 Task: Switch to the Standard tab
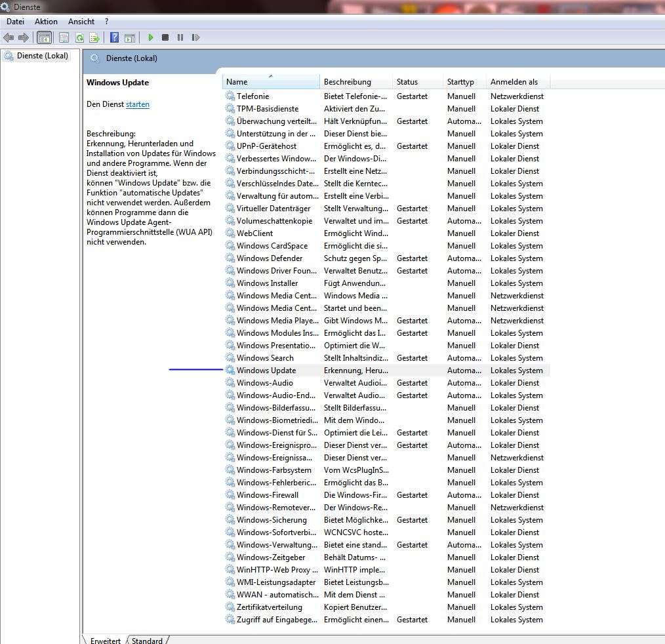pyautogui.click(x=147, y=640)
